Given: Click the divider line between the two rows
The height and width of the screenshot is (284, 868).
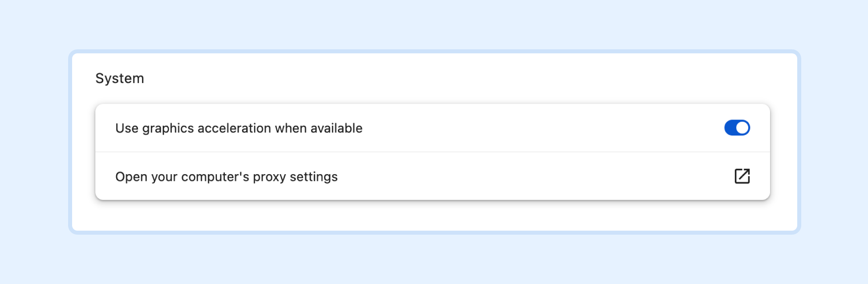Looking at the screenshot, I should pos(433,152).
